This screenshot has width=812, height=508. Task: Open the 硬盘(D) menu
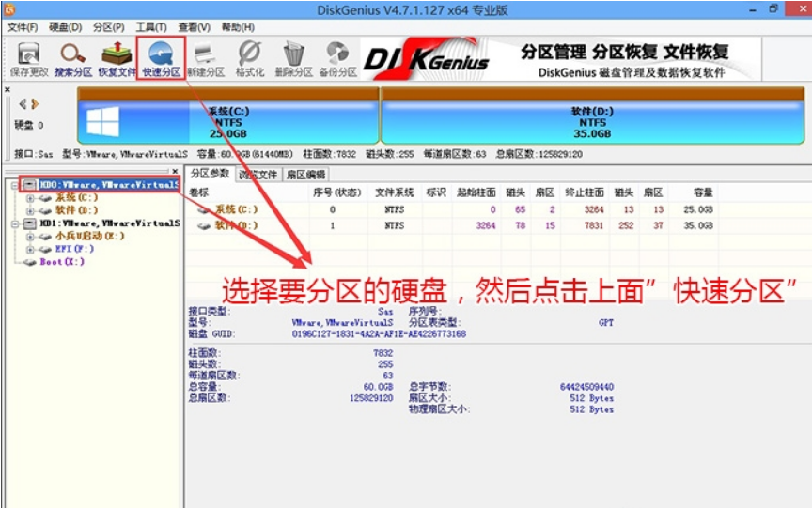(64, 27)
